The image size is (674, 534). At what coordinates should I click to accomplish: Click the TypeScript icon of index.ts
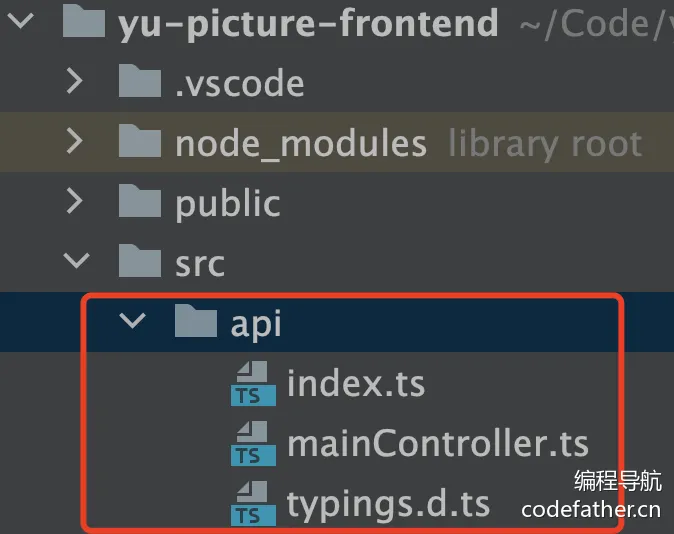click(x=253, y=384)
